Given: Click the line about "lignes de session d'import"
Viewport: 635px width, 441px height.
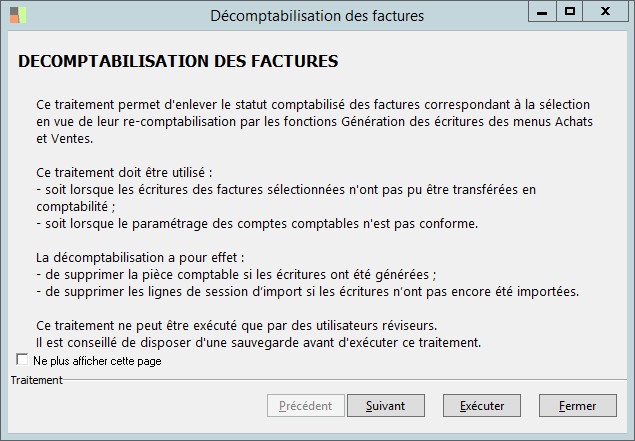Looking at the screenshot, I should [x=307, y=291].
